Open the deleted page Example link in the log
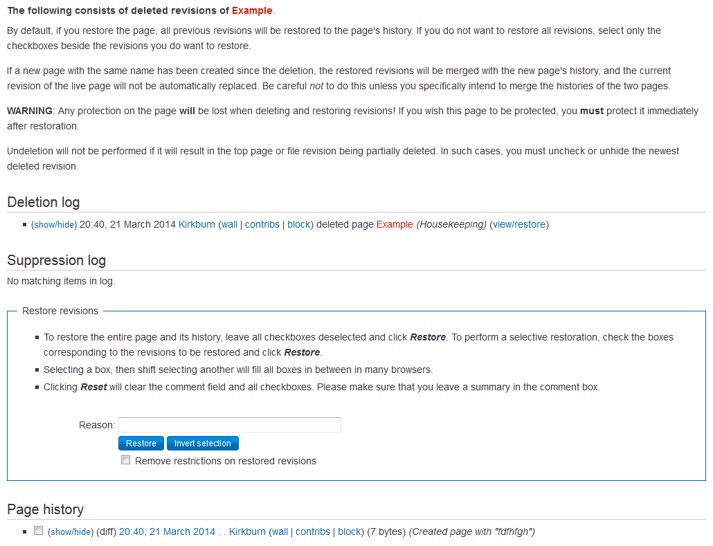 pos(394,225)
